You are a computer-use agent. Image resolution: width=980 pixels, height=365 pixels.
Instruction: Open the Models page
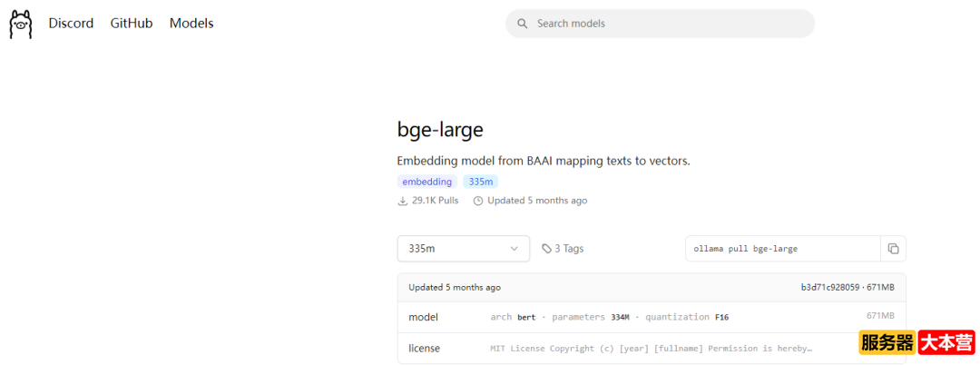tap(191, 24)
